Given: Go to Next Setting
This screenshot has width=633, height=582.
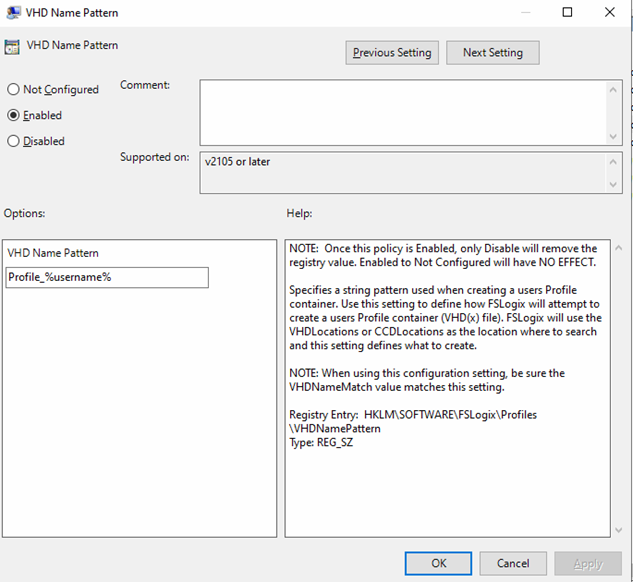Looking at the screenshot, I should pos(492,53).
